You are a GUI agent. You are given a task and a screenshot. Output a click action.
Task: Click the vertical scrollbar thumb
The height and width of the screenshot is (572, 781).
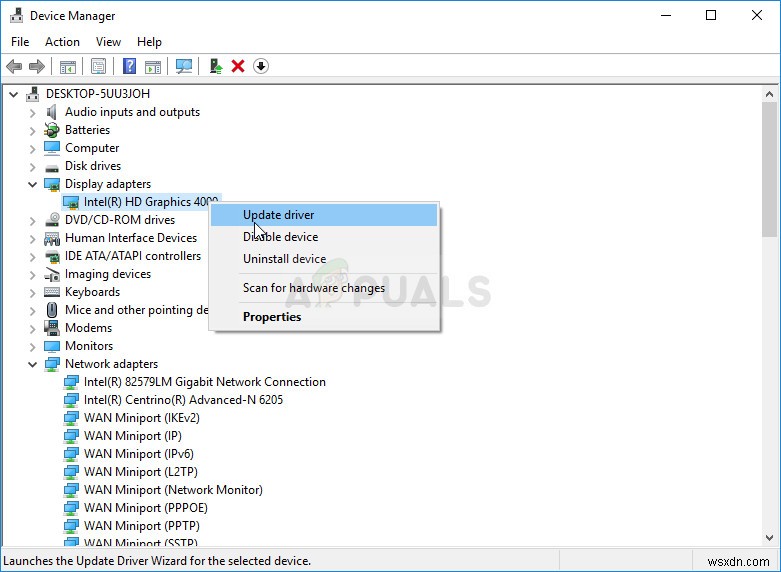point(769,169)
